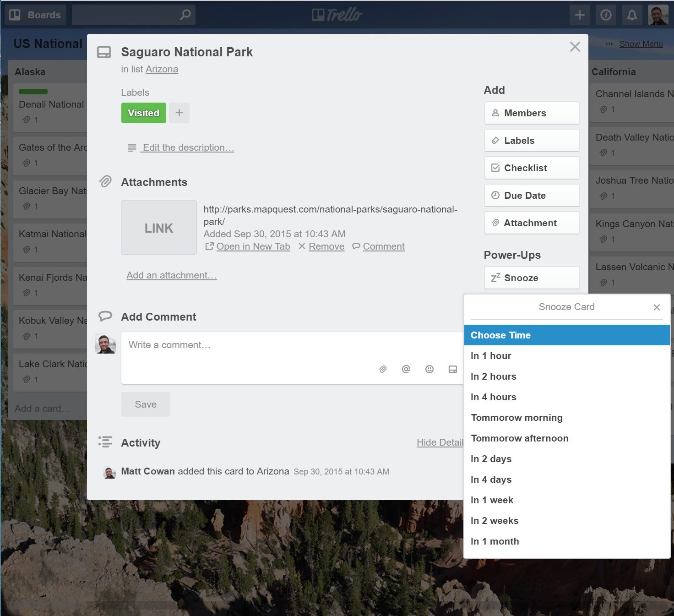Add a Checklist to the card
This screenshot has height=616, width=674.
(x=532, y=168)
